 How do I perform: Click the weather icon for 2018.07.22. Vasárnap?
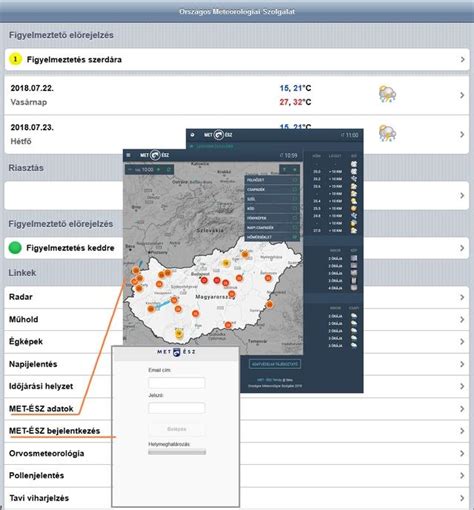[x=387, y=94]
